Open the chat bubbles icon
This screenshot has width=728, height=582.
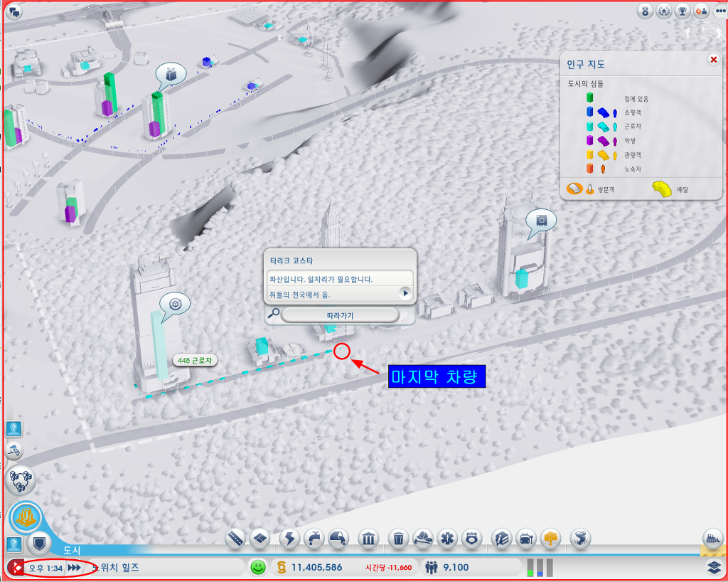[14, 12]
